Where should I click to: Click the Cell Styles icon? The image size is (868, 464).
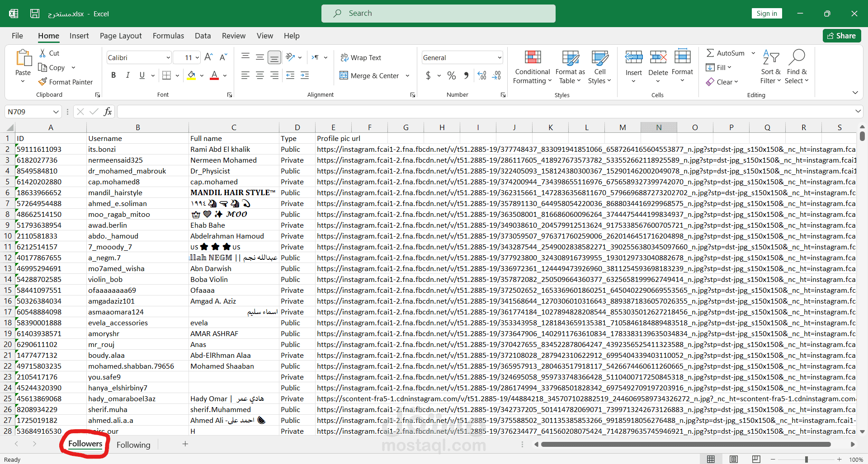(600, 57)
